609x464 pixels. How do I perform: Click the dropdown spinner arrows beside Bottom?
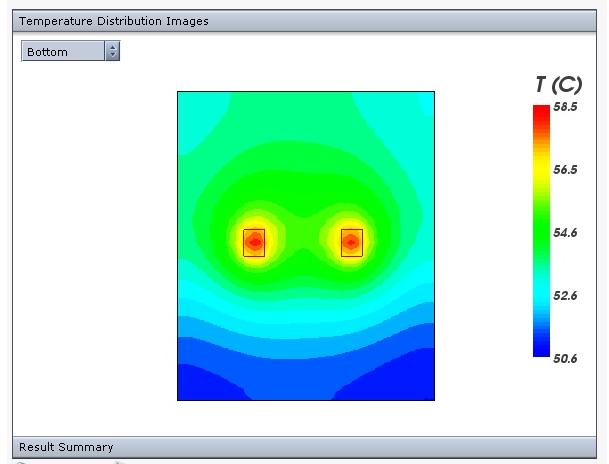click(113, 51)
